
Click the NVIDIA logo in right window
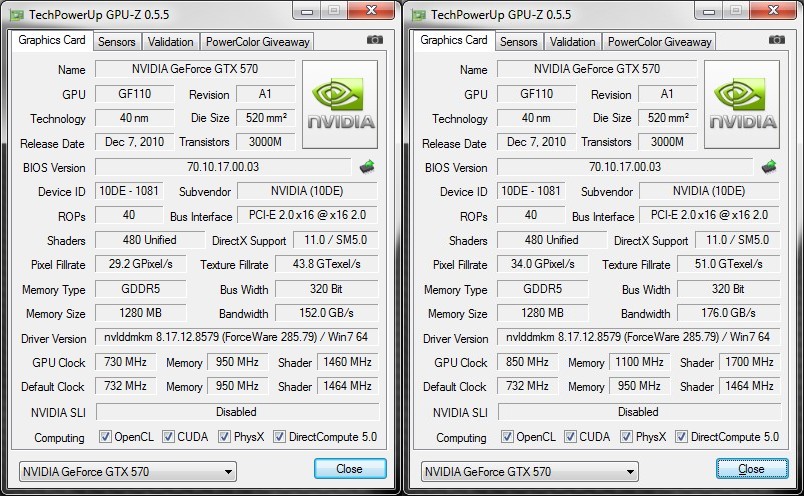pos(742,105)
